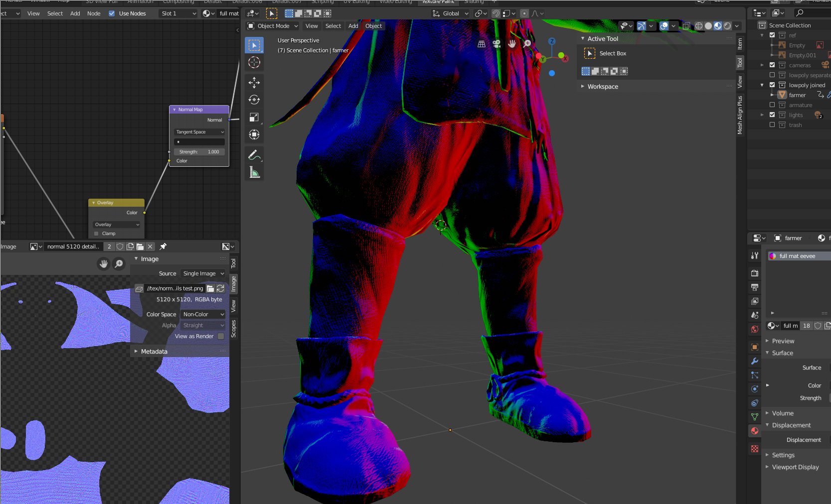Viewport: 831px width, 504px height.
Task: Open the Output properties tab
Action: (755, 287)
